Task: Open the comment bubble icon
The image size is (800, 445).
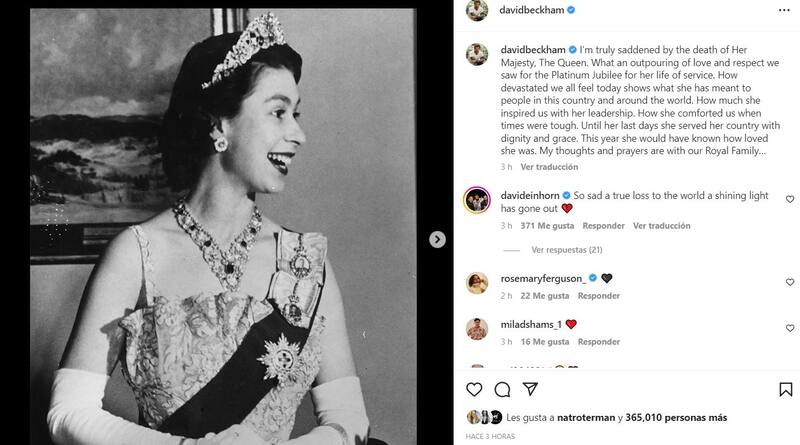Action: click(503, 389)
